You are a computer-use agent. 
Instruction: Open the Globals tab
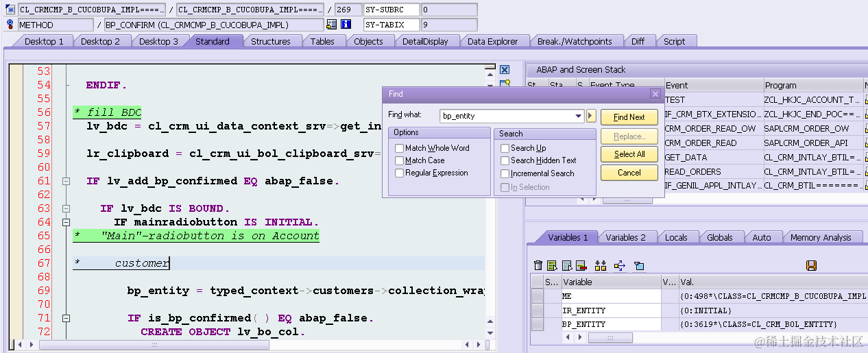[x=720, y=237]
